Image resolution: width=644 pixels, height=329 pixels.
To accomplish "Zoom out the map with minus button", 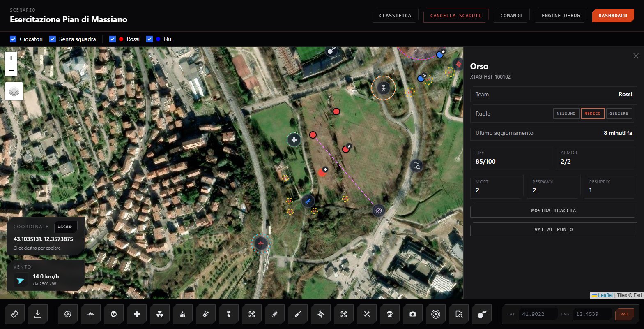I will point(11,70).
